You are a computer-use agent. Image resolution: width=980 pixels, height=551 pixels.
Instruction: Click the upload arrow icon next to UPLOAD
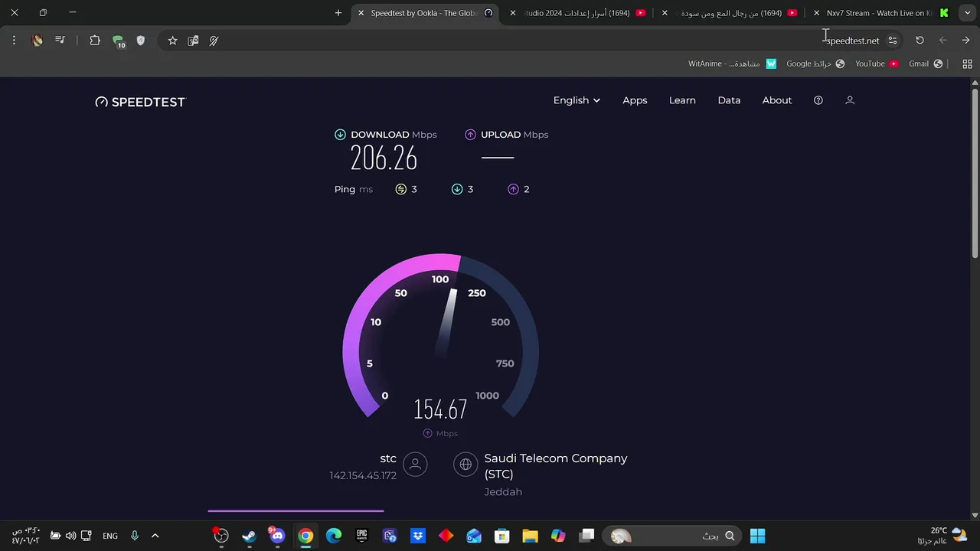click(x=470, y=135)
